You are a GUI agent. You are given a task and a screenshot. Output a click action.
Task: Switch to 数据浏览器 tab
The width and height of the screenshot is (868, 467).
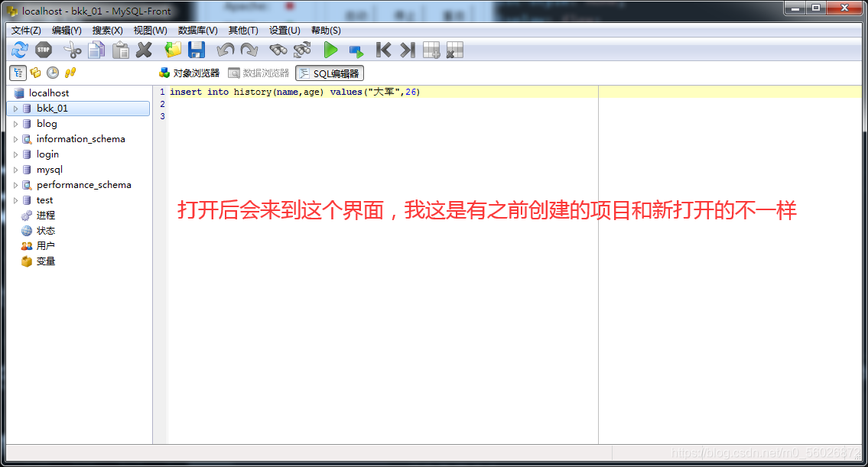point(258,73)
